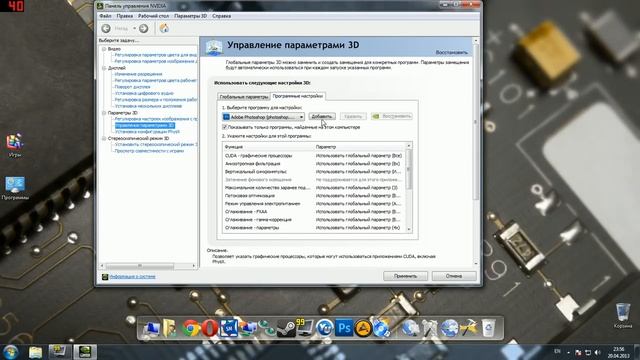Open the folder icon in the dock
Screen dimensions: 640x360
[170, 328]
